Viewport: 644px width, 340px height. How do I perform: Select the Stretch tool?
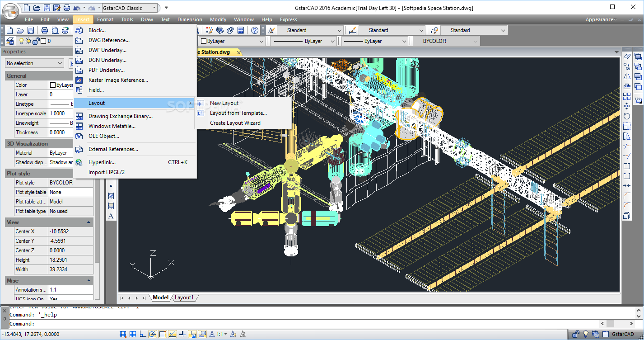pyautogui.click(x=627, y=136)
